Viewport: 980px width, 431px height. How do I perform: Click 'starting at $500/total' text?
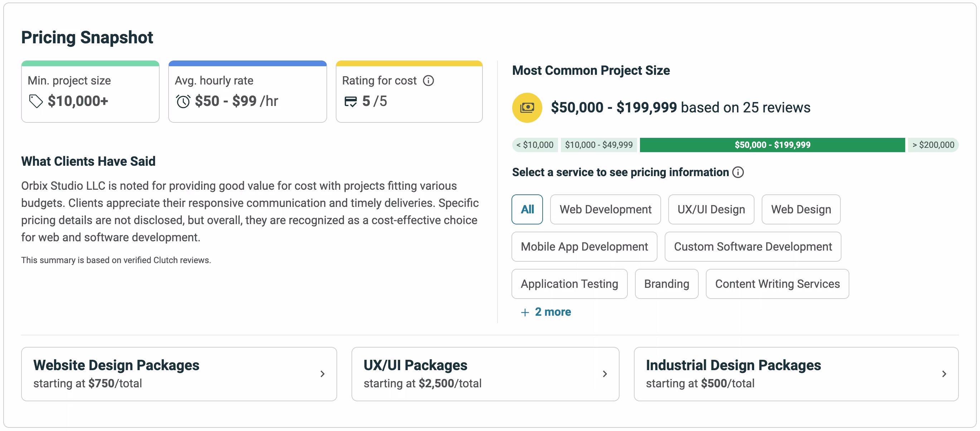tap(700, 383)
